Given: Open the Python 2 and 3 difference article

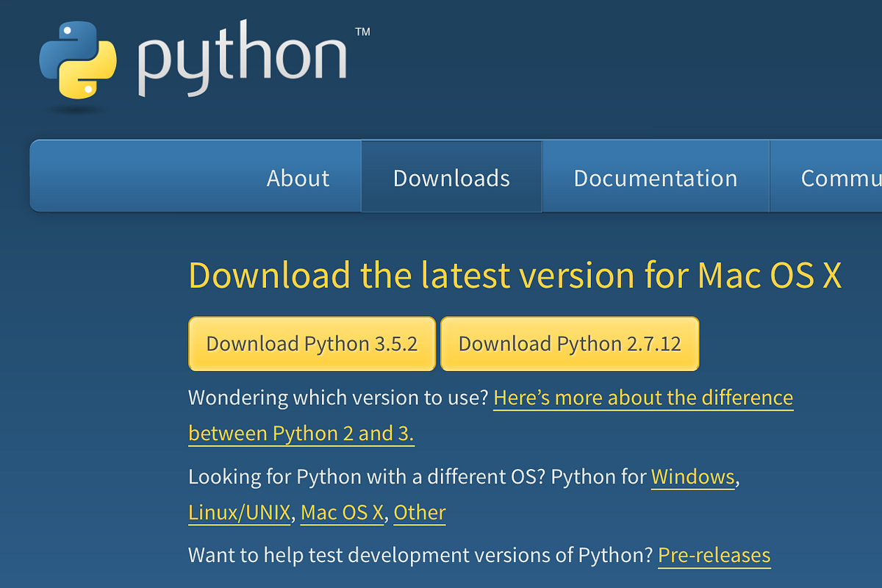Looking at the screenshot, I should point(643,398).
